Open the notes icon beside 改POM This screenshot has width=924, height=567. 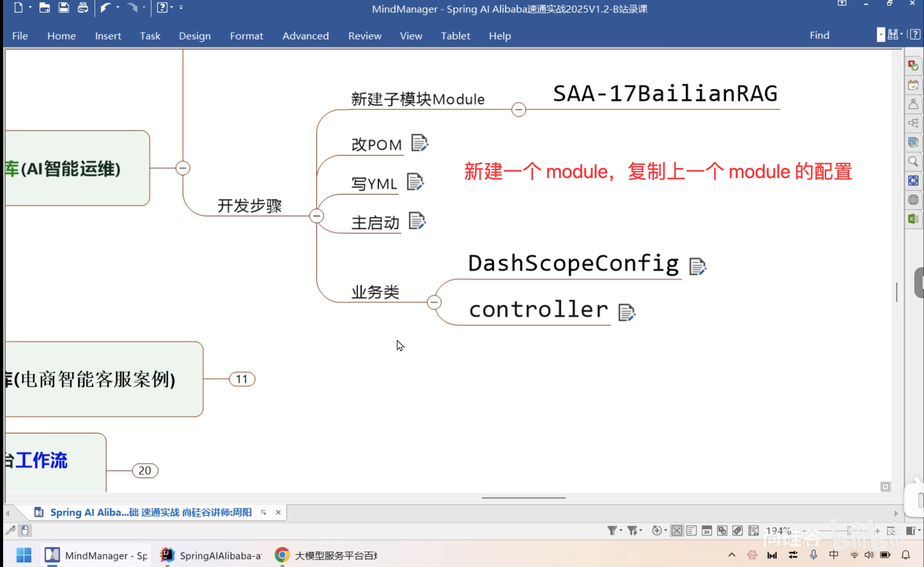(419, 143)
